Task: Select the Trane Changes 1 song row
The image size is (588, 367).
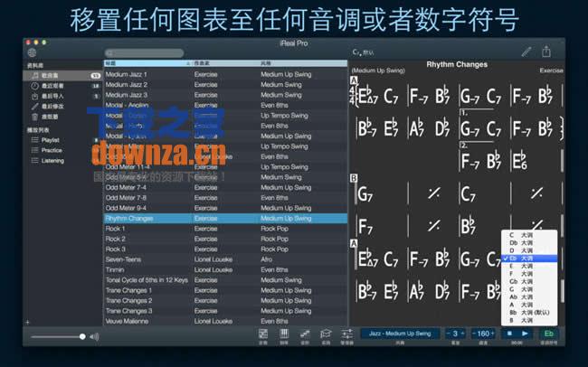Action: [225, 290]
